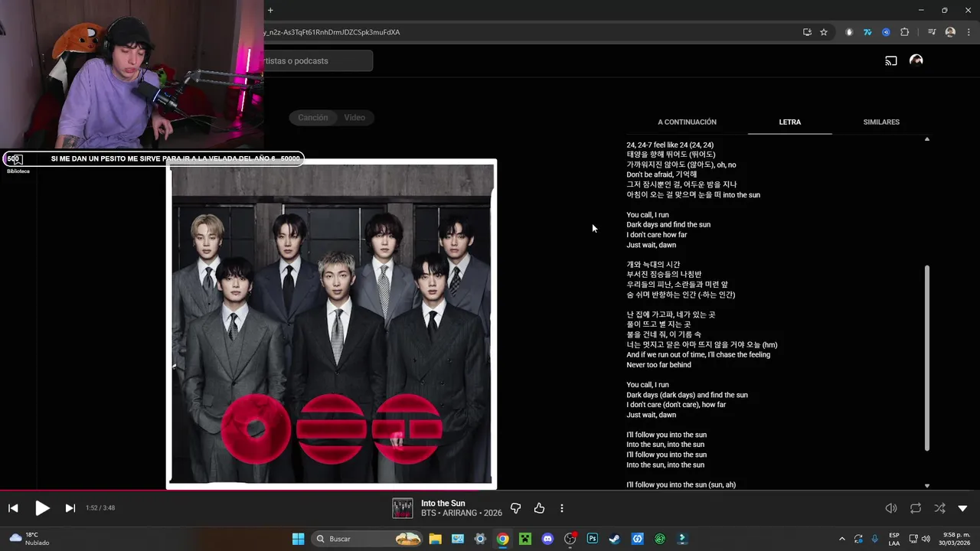Image resolution: width=980 pixels, height=551 pixels.
Task: Skip to the previous track
Action: coord(13,508)
